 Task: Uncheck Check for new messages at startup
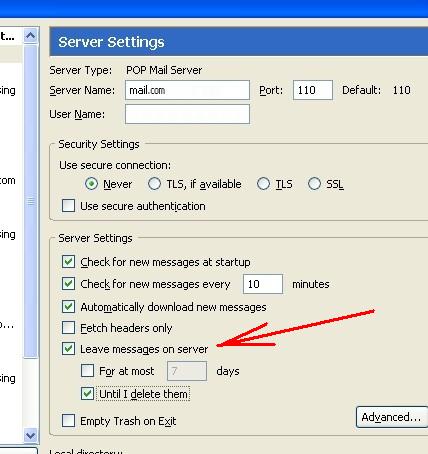click(x=68, y=262)
